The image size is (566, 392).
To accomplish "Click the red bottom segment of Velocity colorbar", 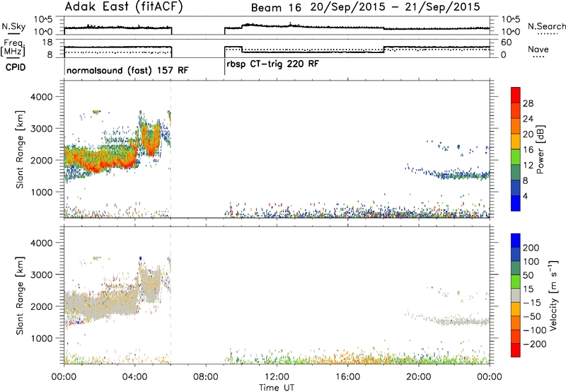I will point(516,350).
